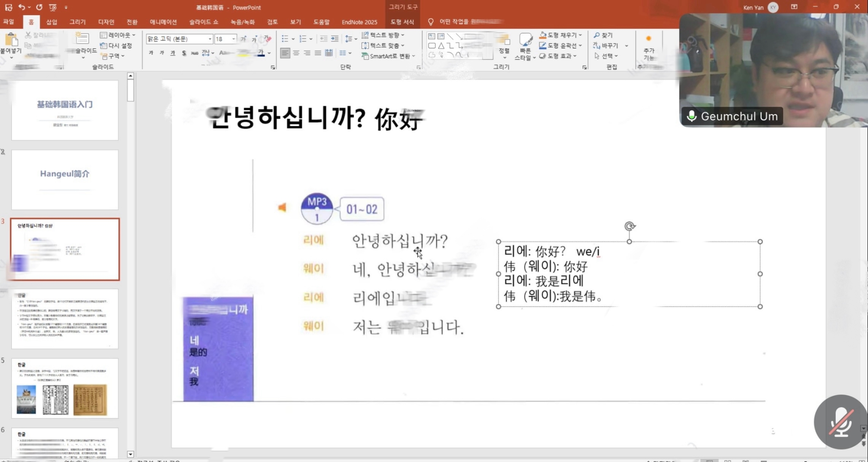Toggle underline text formatting
The height and width of the screenshot is (462, 868).
click(x=172, y=53)
